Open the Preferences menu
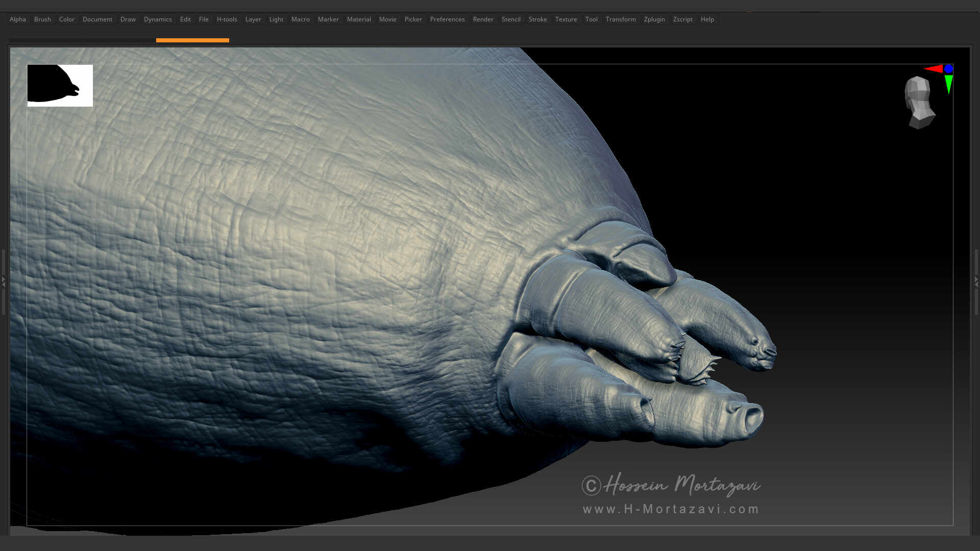The image size is (980, 551). tap(447, 19)
